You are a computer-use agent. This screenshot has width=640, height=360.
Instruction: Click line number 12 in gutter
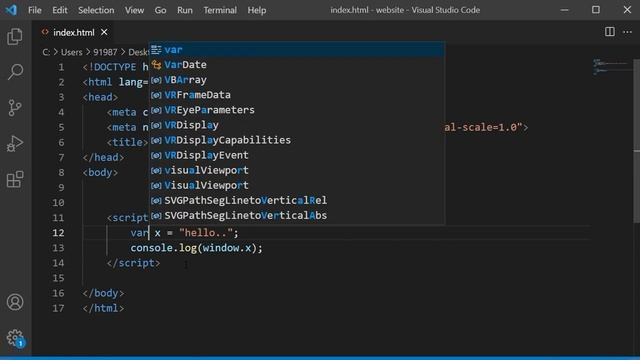pyautogui.click(x=58, y=233)
